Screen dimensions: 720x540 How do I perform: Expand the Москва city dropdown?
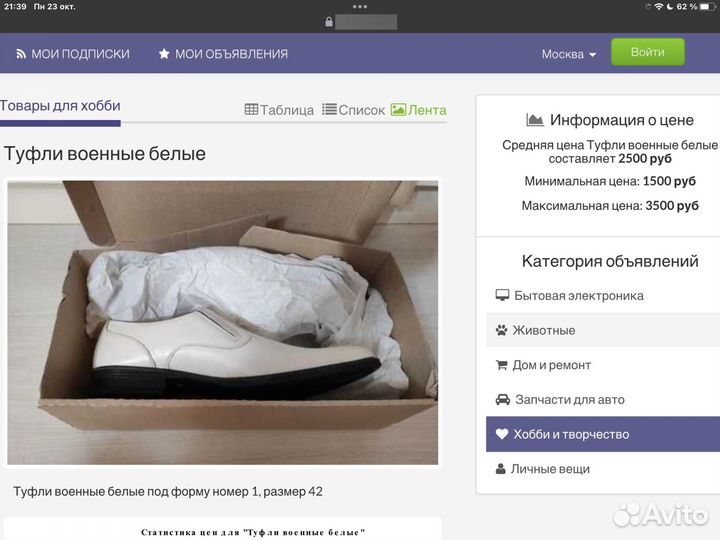pos(569,54)
